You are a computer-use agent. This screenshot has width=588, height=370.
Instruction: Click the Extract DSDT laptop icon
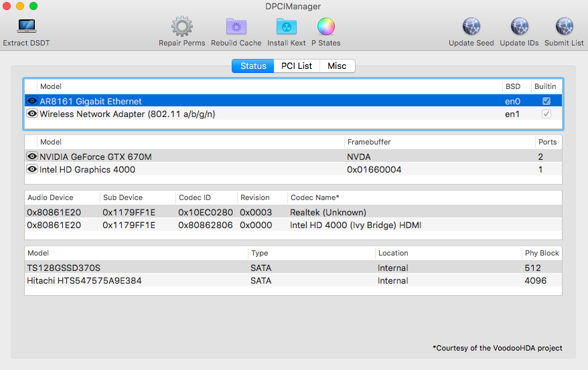coord(27,26)
